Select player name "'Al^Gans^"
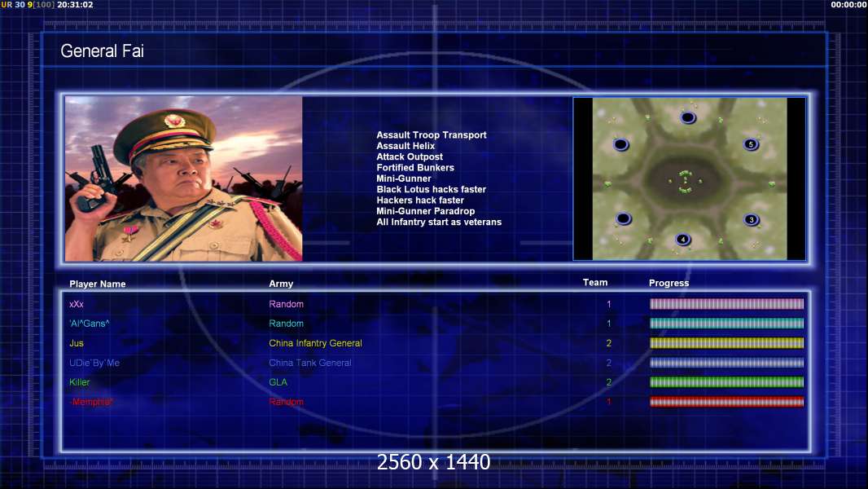The width and height of the screenshot is (868, 489). coord(89,324)
